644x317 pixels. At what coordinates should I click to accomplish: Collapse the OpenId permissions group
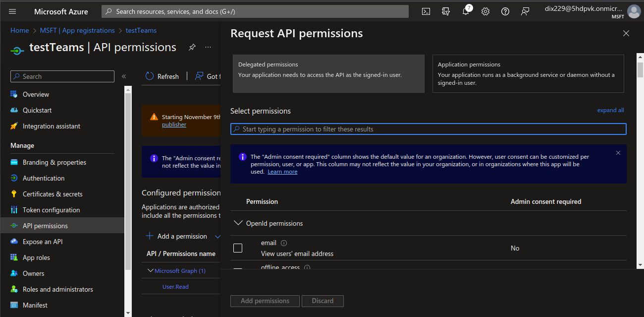(x=238, y=223)
